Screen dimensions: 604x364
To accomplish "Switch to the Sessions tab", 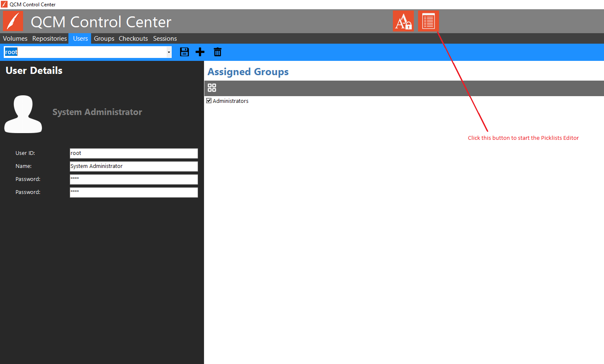I will click(x=165, y=39).
